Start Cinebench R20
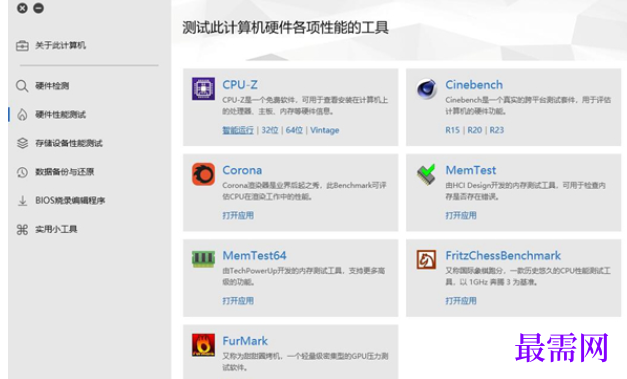This screenshot has height=379, width=627. pyautogui.click(x=475, y=130)
